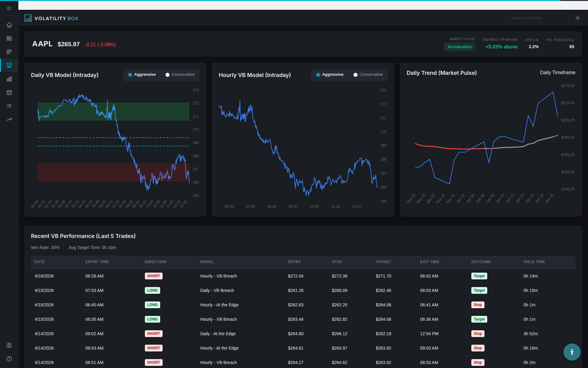The height and width of the screenshot is (368, 588).
Task: Click the DIRECTION column header
Action: [x=155, y=262]
